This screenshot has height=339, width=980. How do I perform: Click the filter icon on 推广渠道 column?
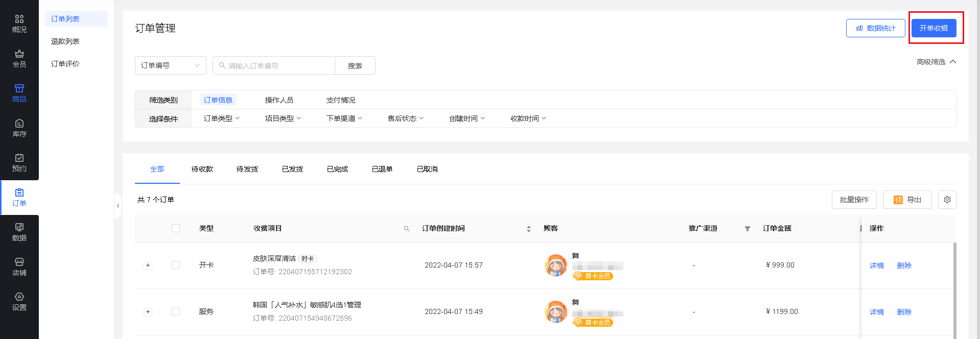coord(748,229)
